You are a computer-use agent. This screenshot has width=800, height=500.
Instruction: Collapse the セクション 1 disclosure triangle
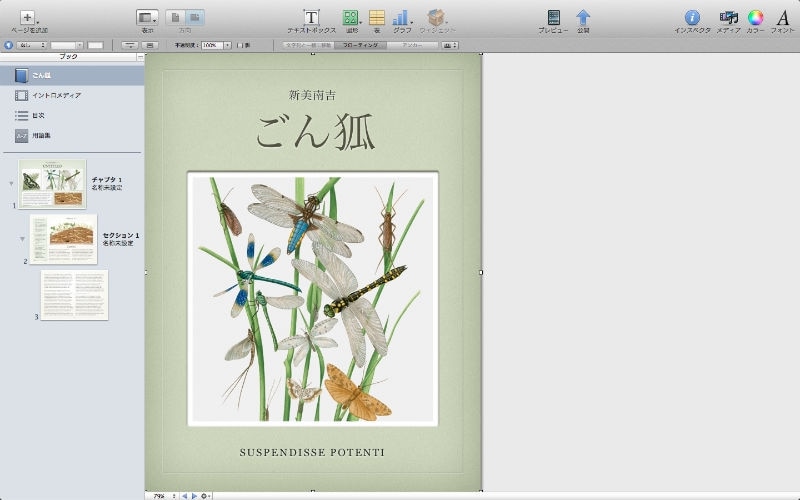click(x=22, y=240)
